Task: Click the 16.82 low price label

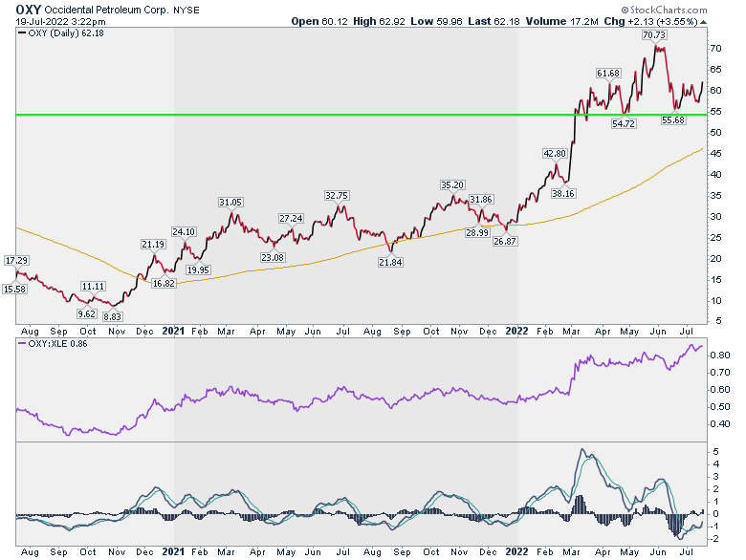Action: (x=164, y=283)
